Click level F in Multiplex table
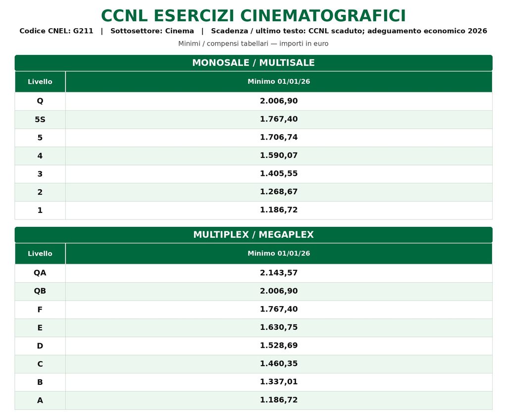507x420 pixels. click(x=40, y=310)
